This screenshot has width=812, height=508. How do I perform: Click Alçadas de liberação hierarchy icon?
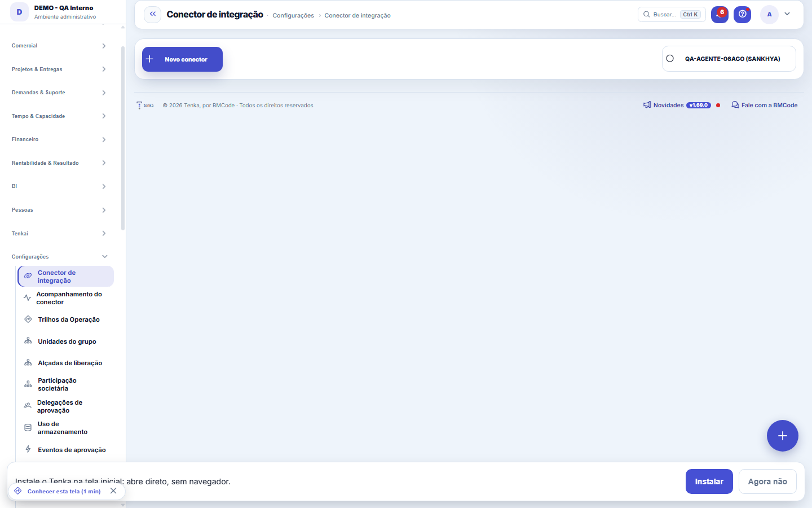point(28,363)
